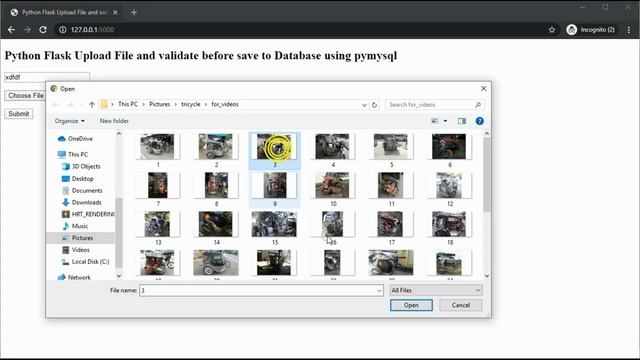Toggle the preview pane

[x=462, y=121]
